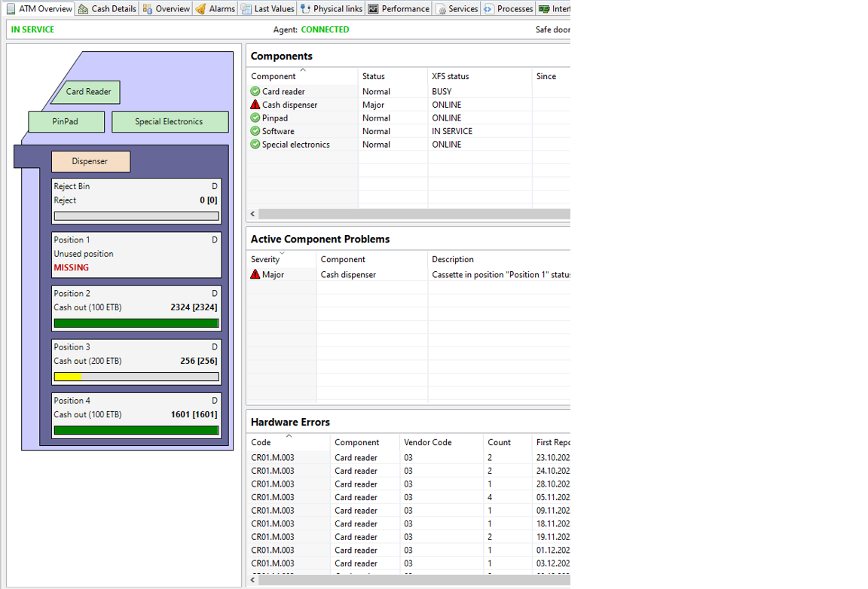The image size is (868, 589).
Task: Click the Physical links tab icon
Action: [x=305, y=9]
